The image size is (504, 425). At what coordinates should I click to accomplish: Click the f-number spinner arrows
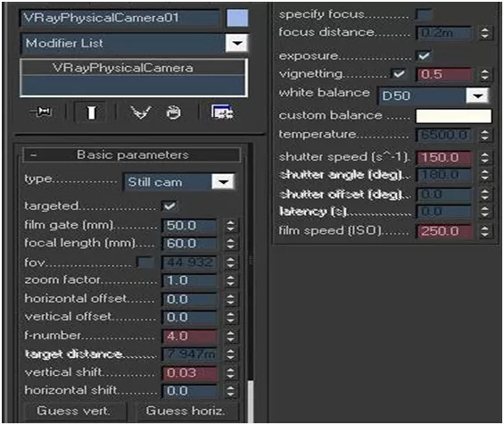pyautogui.click(x=230, y=337)
